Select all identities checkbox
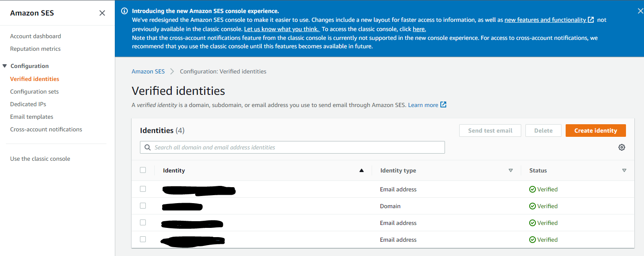This screenshot has height=256, width=644. [x=143, y=170]
